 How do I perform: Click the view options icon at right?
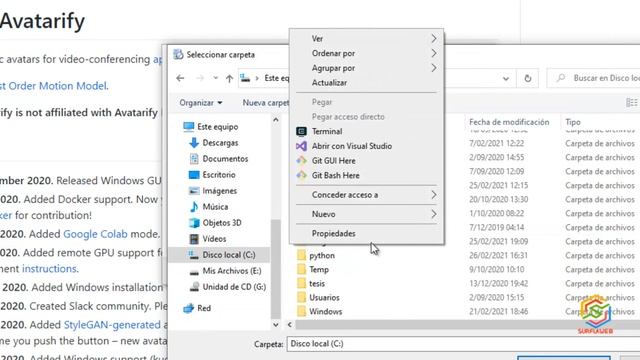[631, 103]
